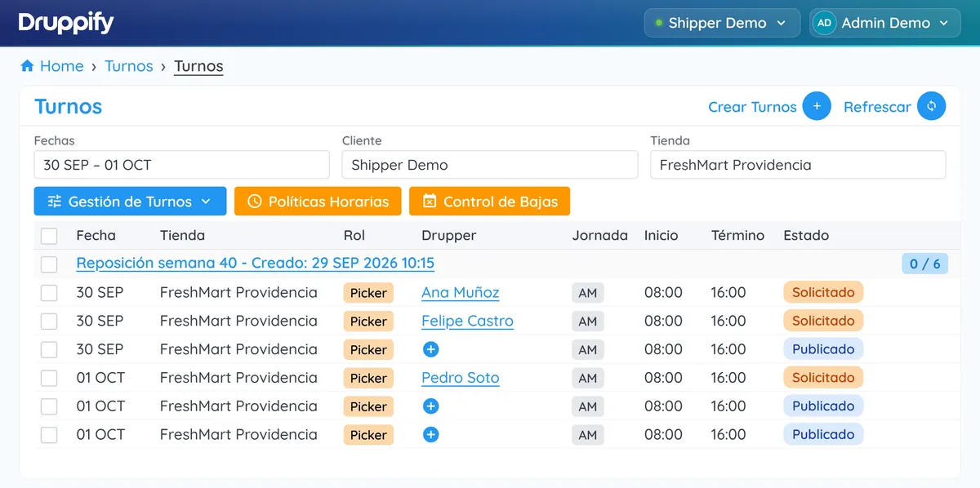Click the Druppify logo
The image size is (980, 488).
tap(66, 23)
